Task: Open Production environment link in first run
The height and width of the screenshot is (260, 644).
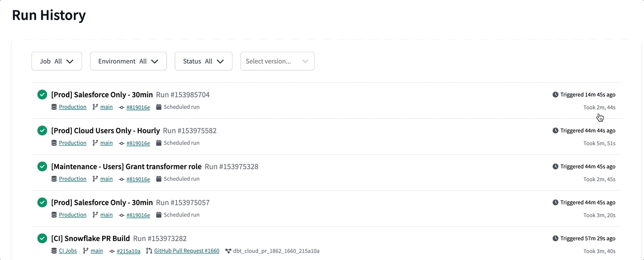Action: (72, 107)
